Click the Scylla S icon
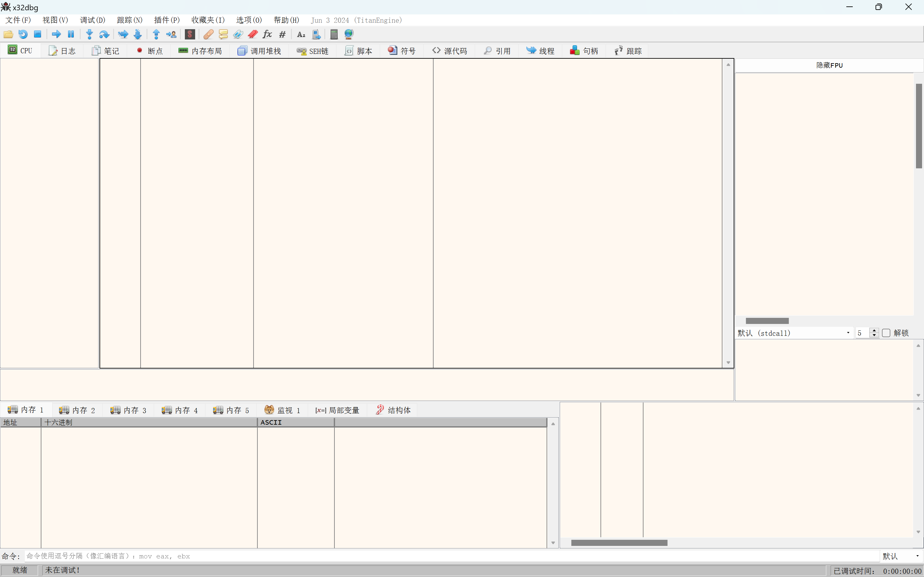The height and width of the screenshot is (577, 924). click(190, 34)
